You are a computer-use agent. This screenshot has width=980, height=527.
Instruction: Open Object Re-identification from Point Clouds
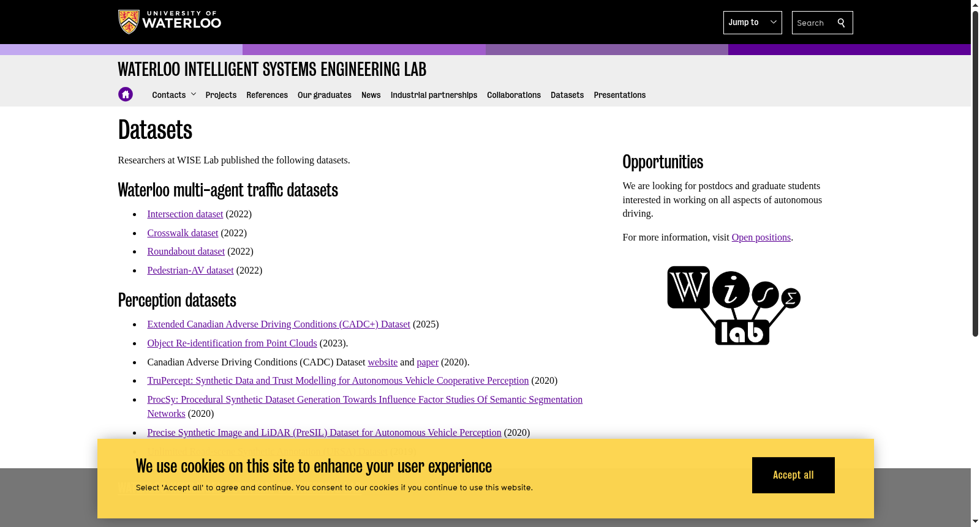pos(232,343)
